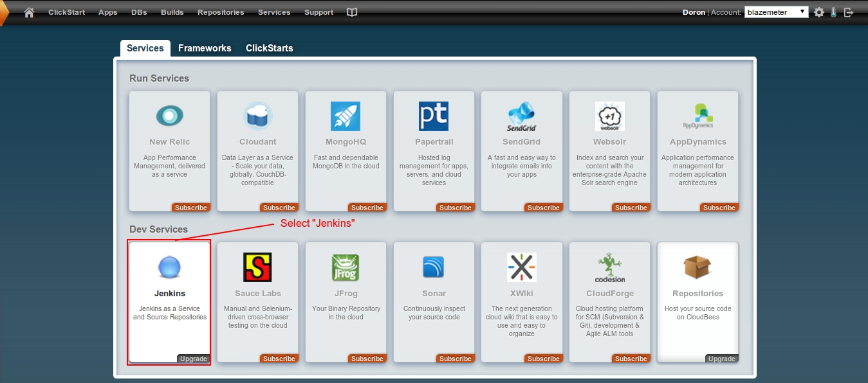Screen dimensions: 868x383
Task: Click the AppDynamics logo
Action: (x=697, y=116)
